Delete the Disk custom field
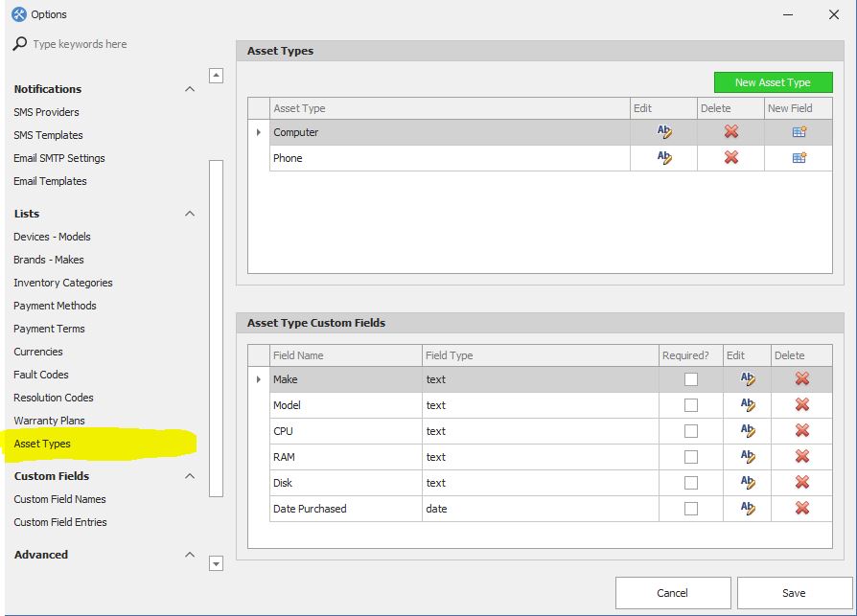 (x=801, y=483)
